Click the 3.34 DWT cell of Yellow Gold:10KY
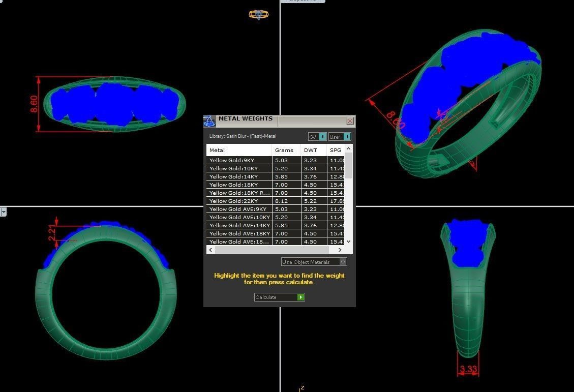The image size is (574, 392). (314, 168)
